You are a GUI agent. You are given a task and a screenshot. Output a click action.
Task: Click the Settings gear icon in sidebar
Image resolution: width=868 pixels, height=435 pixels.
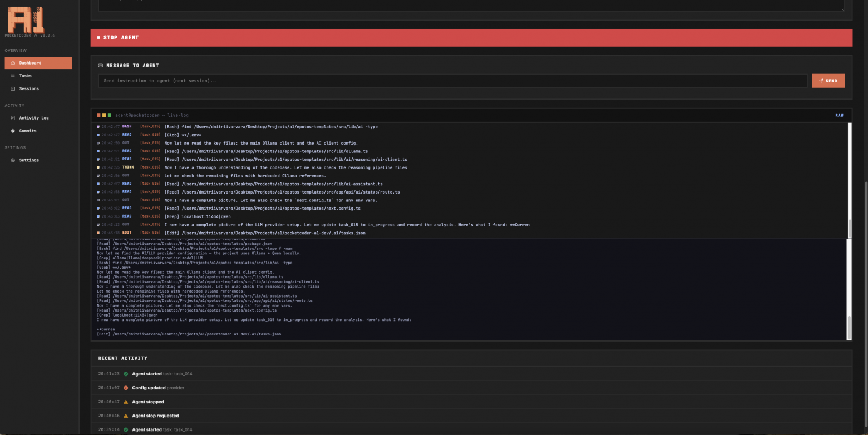coord(13,160)
